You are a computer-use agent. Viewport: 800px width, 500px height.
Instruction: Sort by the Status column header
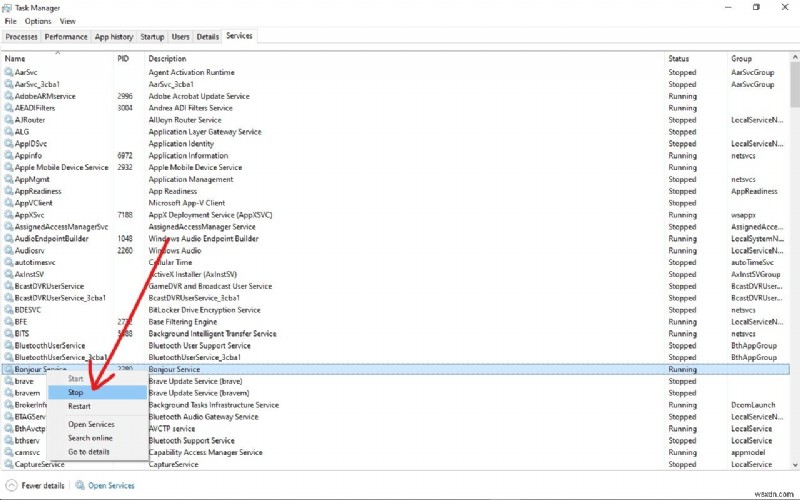[x=696, y=59]
